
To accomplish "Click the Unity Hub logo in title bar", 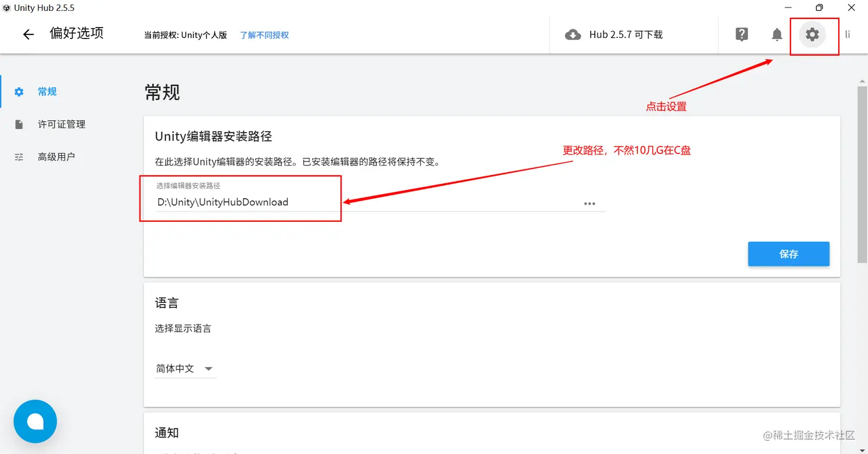I will click(x=7, y=7).
